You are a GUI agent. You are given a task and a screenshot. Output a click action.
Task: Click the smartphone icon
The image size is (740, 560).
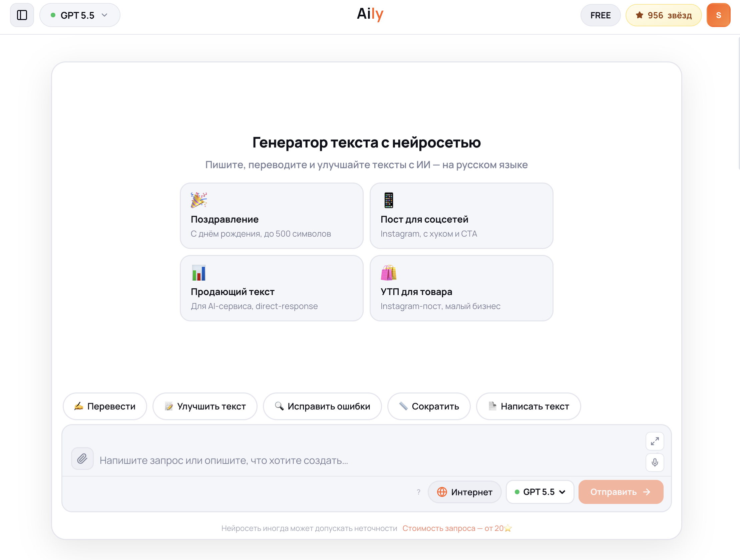(388, 200)
